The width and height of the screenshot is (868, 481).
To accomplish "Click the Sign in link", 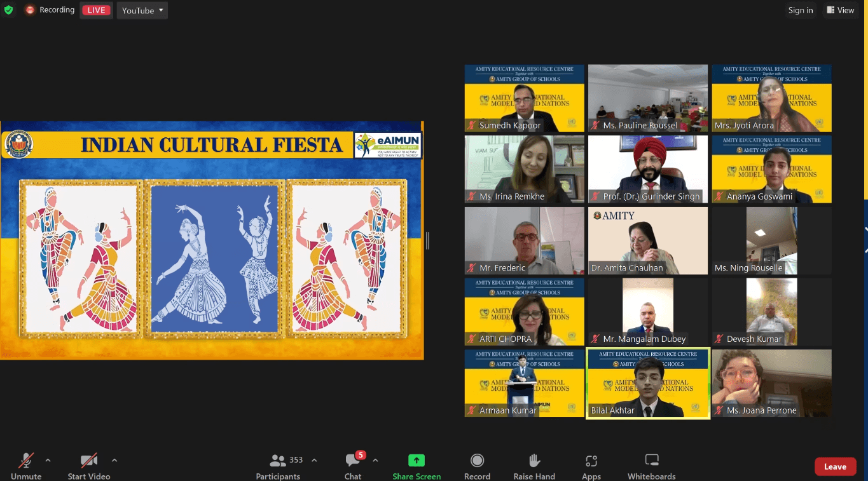I will 801,10.
